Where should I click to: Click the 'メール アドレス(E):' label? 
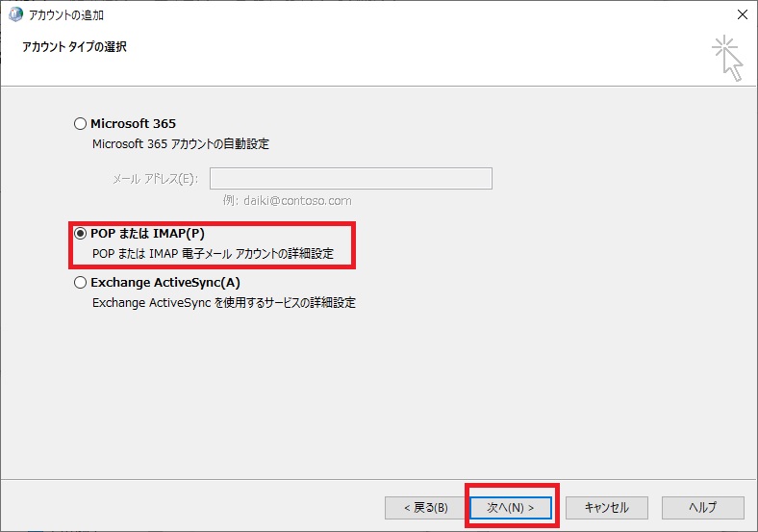[x=155, y=179]
